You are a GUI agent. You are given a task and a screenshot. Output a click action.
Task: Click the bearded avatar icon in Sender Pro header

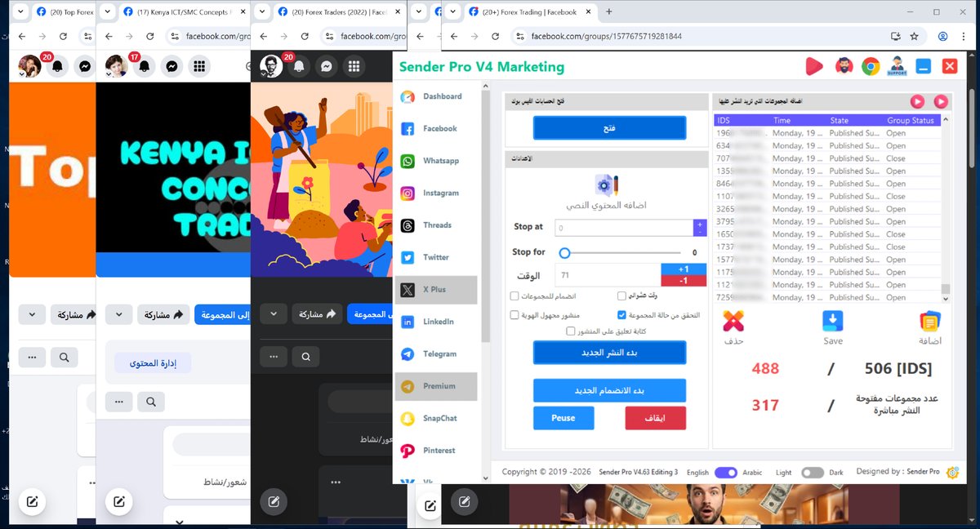844,67
